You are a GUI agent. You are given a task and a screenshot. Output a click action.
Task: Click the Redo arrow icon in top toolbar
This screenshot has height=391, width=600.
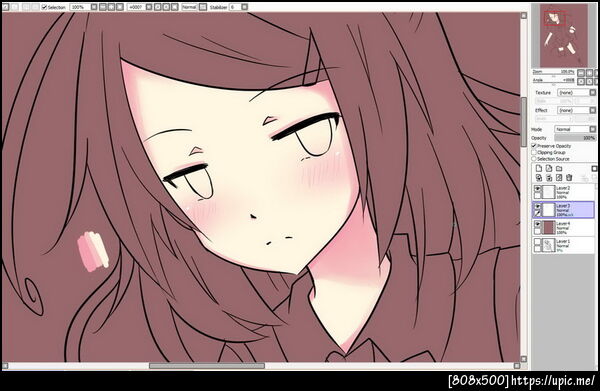tap(15, 7)
